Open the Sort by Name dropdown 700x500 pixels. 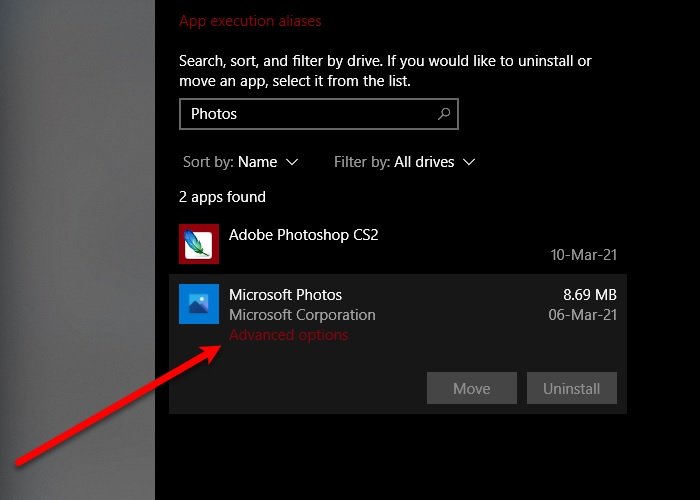point(240,162)
